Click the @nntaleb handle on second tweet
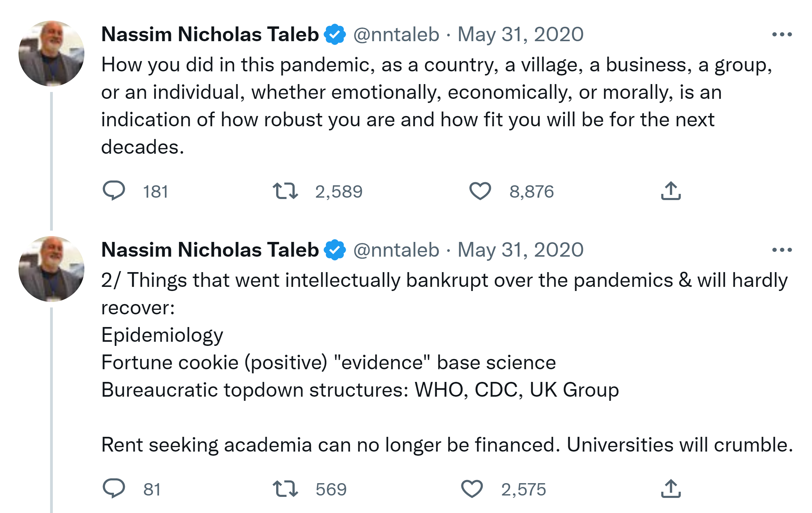 [x=396, y=250]
